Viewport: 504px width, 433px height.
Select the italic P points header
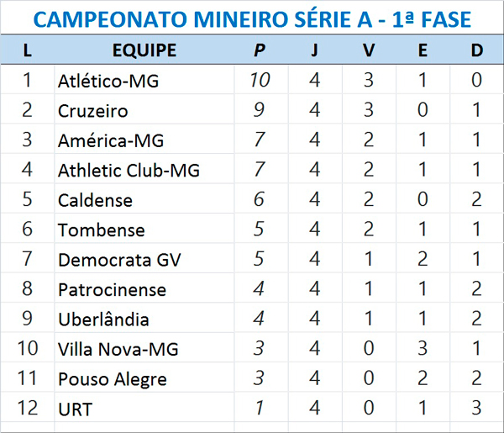tap(260, 50)
